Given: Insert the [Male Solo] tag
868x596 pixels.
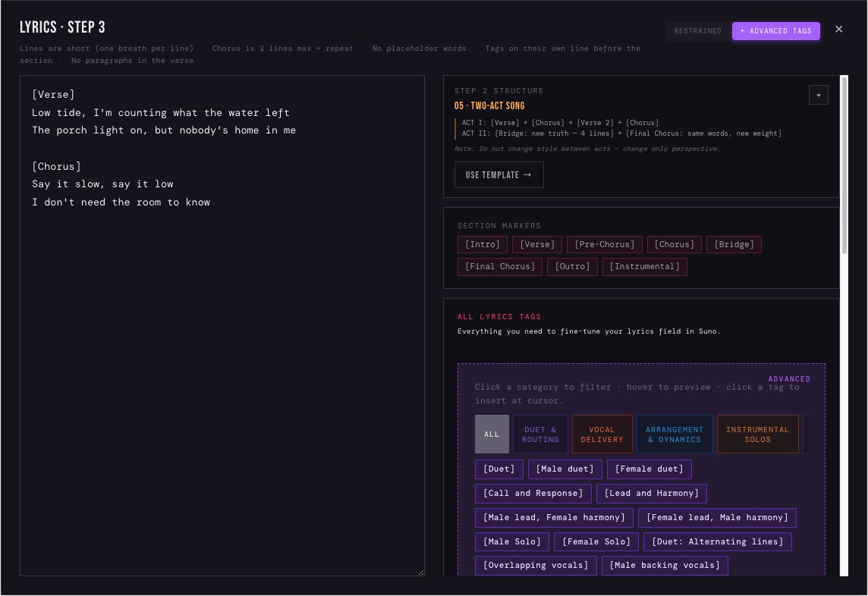Looking at the screenshot, I should pos(511,542).
